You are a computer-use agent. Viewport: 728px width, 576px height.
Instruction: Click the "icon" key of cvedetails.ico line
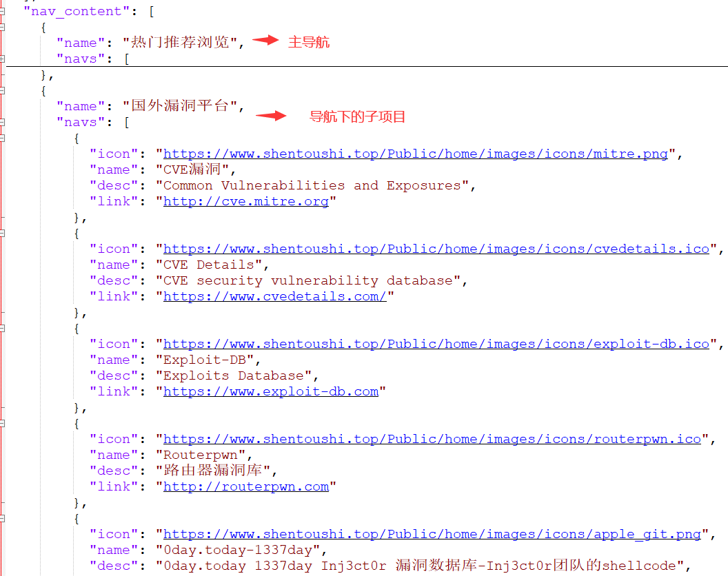[x=114, y=249]
